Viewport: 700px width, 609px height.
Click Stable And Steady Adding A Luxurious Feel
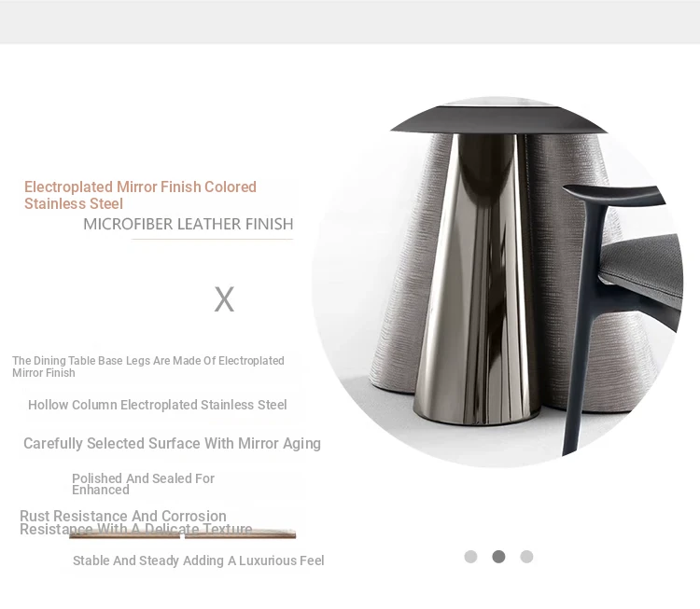[x=198, y=561]
